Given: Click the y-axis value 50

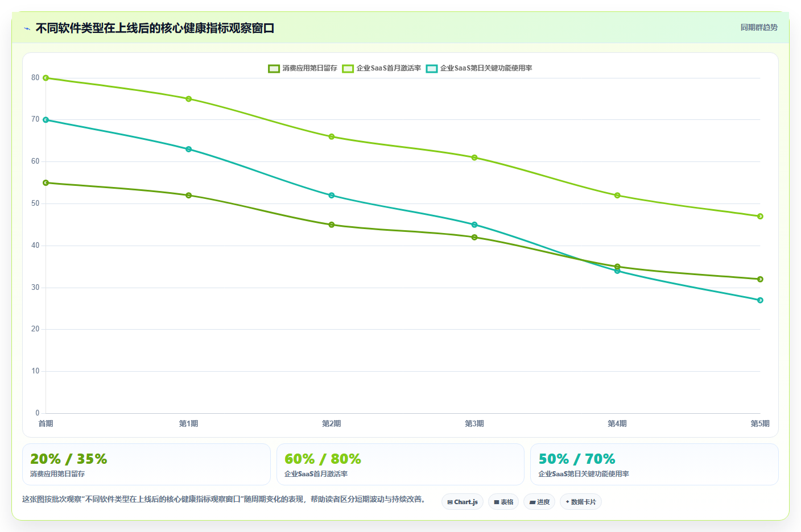Looking at the screenshot, I should [35, 203].
